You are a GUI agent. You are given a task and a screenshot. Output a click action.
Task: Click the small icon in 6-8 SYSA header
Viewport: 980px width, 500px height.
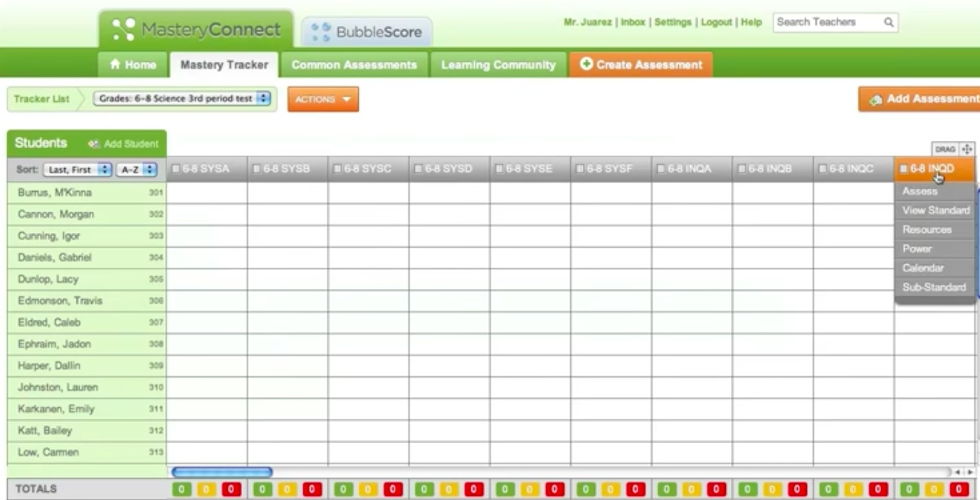pyautogui.click(x=176, y=170)
